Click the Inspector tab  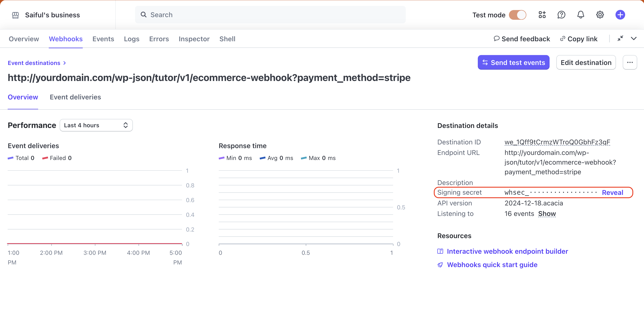pyautogui.click(x=194, y=39)
